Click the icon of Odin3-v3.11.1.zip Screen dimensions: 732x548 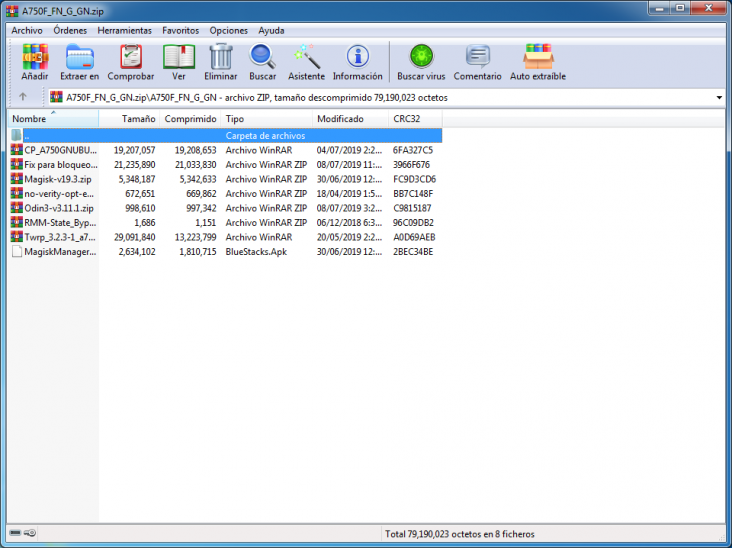pos(16,208)
